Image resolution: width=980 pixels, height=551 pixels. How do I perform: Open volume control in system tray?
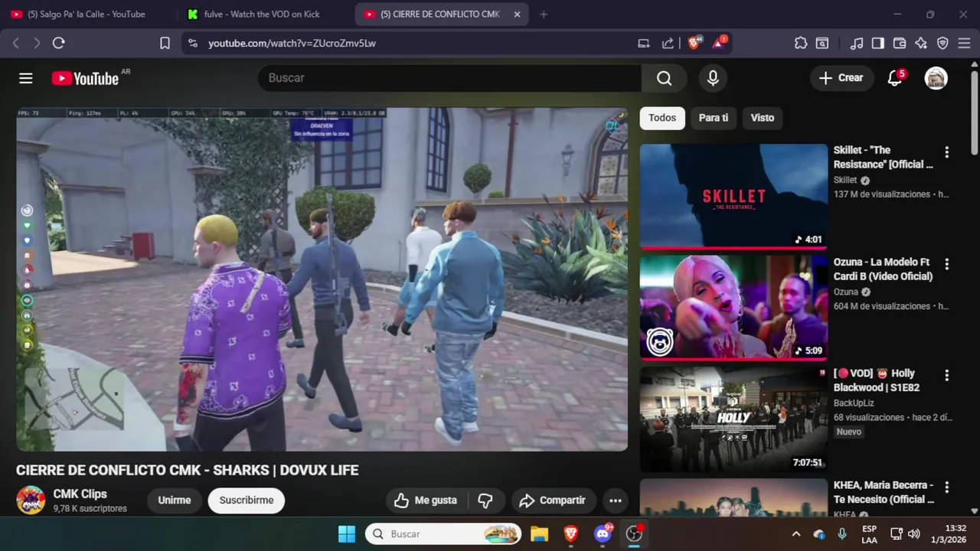click(x=913, y=533)
